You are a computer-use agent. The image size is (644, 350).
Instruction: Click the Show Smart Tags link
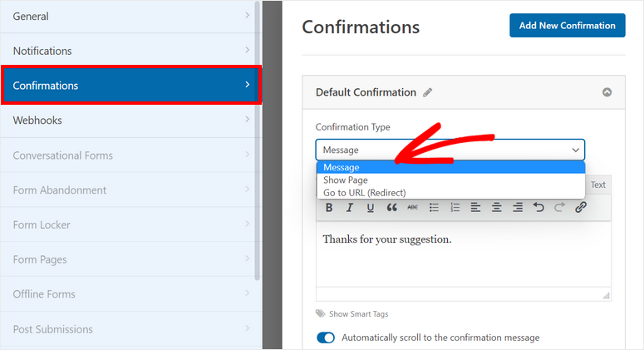pos(358,314)
